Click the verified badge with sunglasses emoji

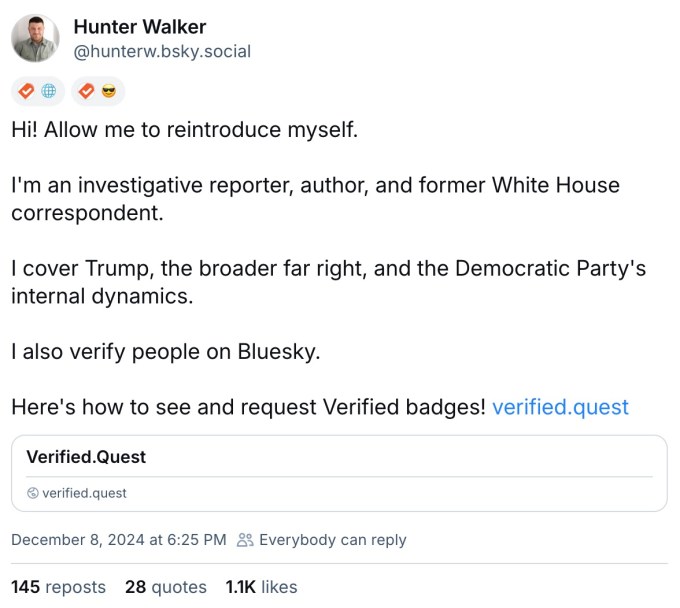point(98,91)
